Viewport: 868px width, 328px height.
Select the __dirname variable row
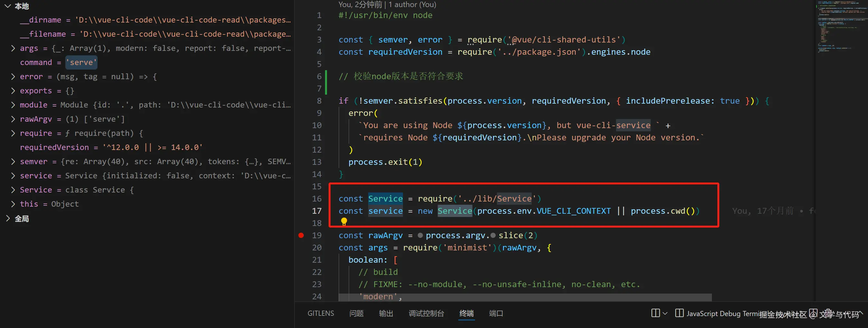(147, 20)
